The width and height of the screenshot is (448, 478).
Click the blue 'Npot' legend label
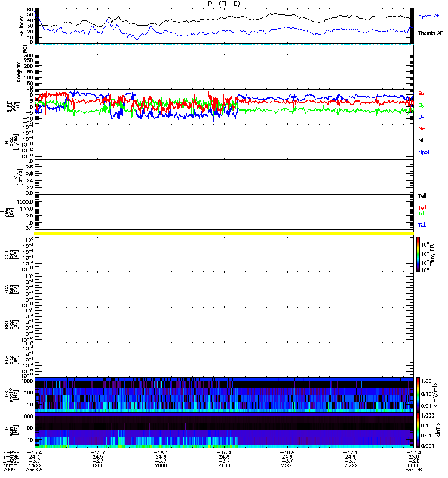(x=424, y=152)
